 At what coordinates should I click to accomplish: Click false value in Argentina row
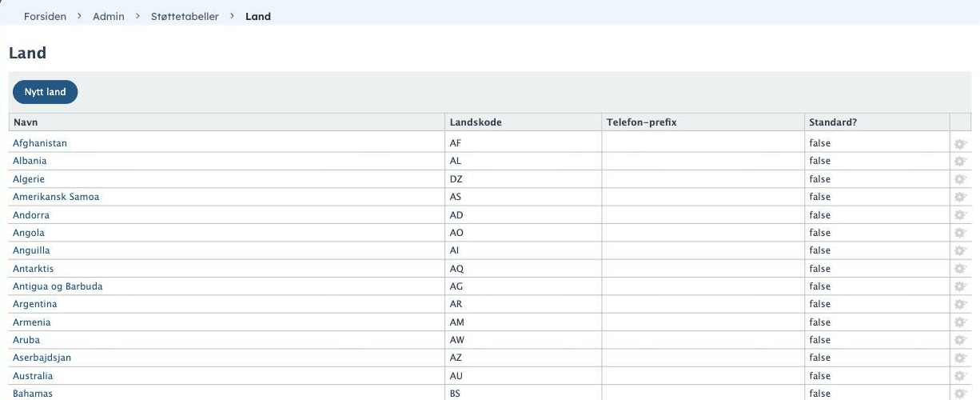(819, 304)
